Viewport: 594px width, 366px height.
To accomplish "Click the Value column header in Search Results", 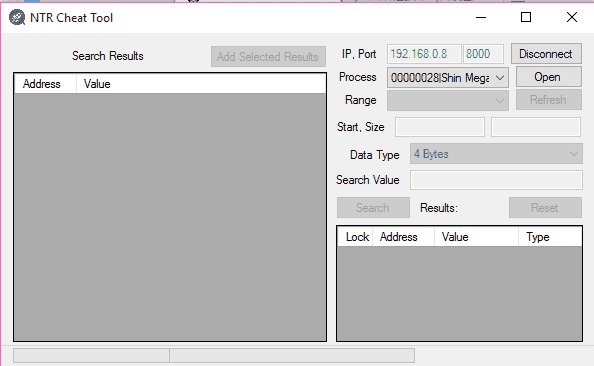I will click(201, 84).
